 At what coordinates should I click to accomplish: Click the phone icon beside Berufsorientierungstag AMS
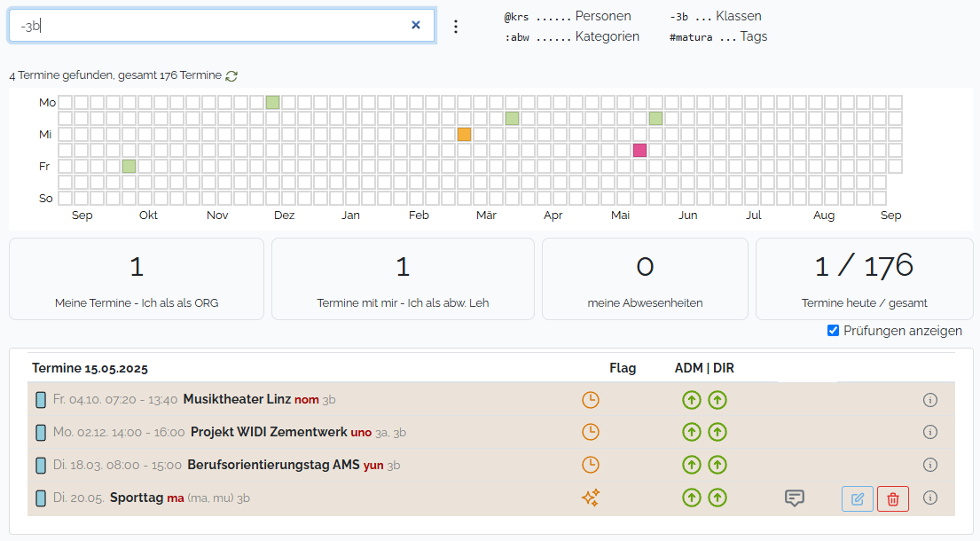tap(40, 465)
